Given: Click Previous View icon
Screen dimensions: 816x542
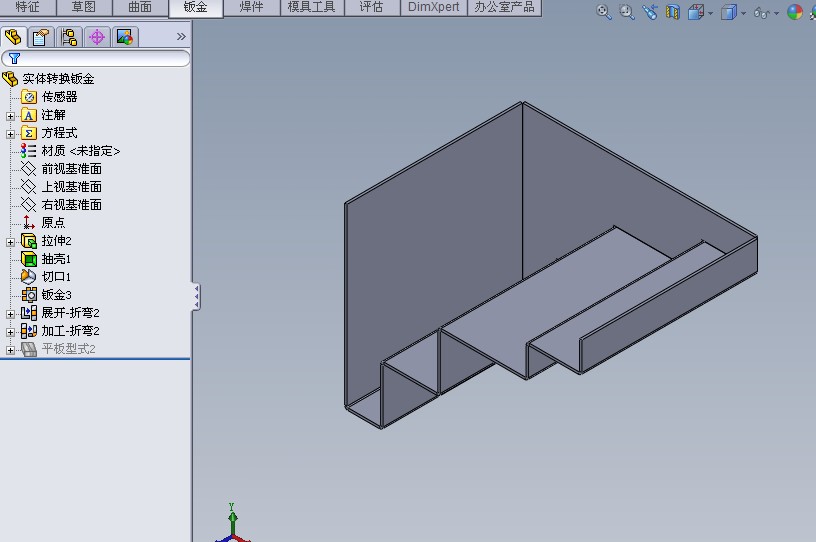Looking at the screenshot, I should pos(649,12).
